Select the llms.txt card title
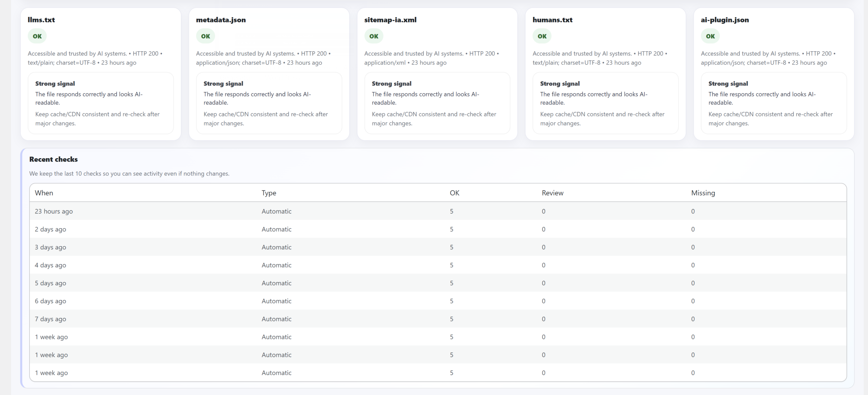 (x=41, y=20)
